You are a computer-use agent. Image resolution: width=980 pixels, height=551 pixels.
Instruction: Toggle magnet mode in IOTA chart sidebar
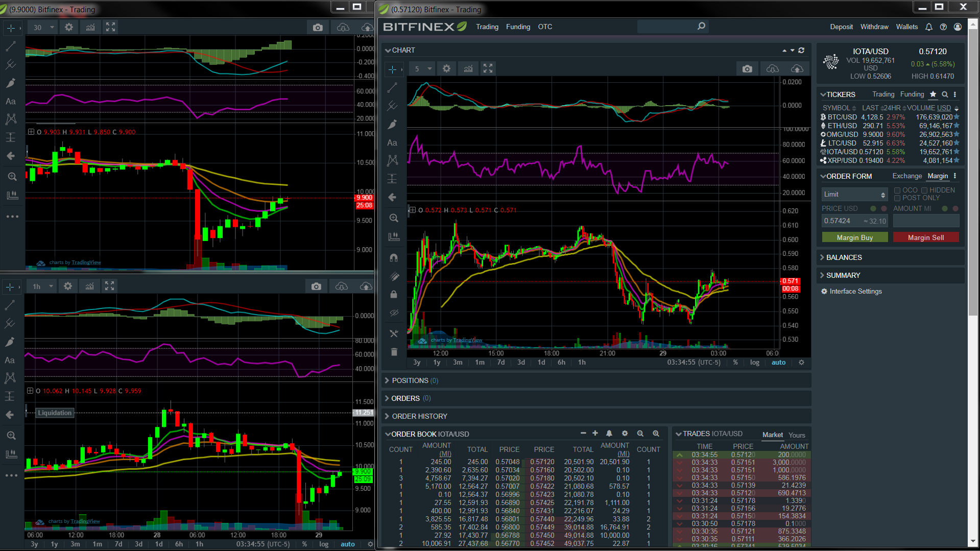[393, 258]
